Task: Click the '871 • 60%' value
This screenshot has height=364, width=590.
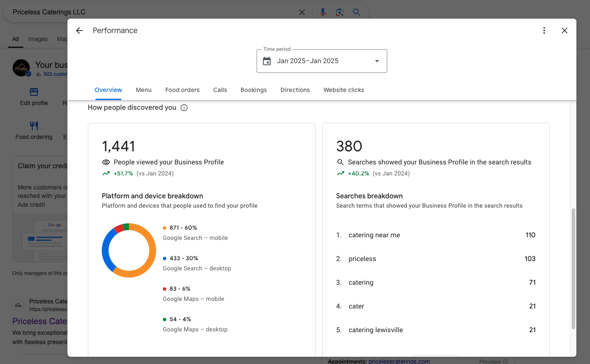Action: pos(183,228)
